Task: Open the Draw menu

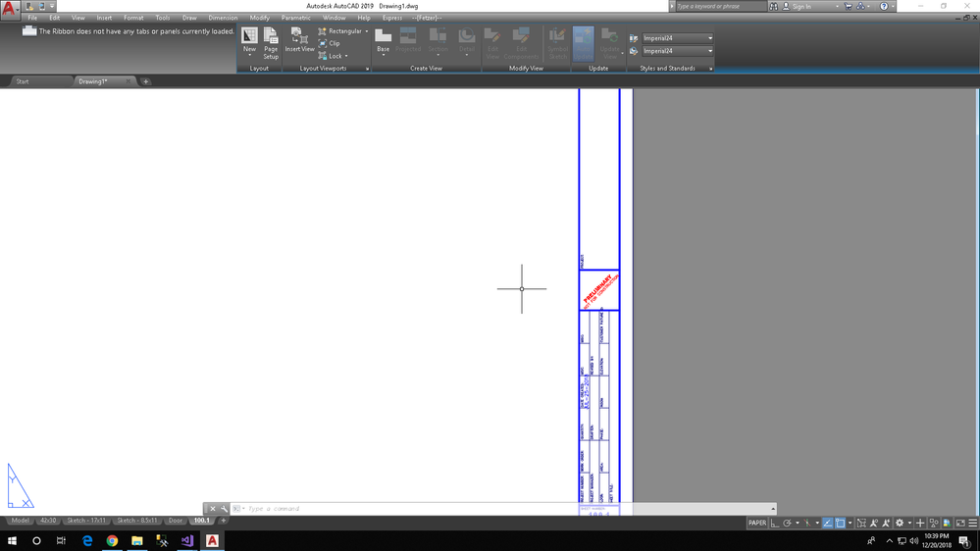Action: click(x=189, y=18)
